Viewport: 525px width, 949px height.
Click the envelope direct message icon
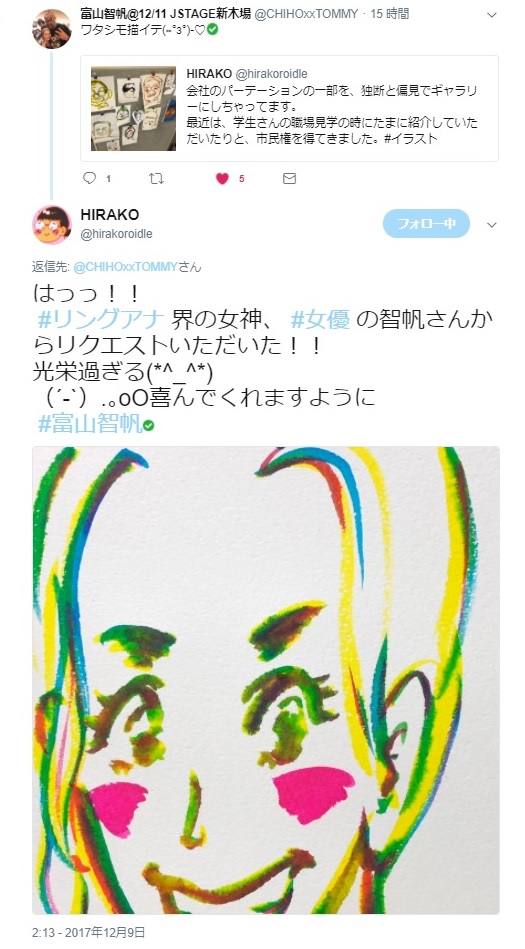289,178
